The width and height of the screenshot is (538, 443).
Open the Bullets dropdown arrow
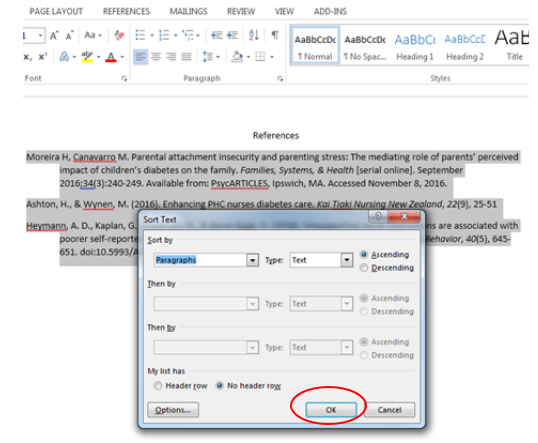tap(152, 35)
